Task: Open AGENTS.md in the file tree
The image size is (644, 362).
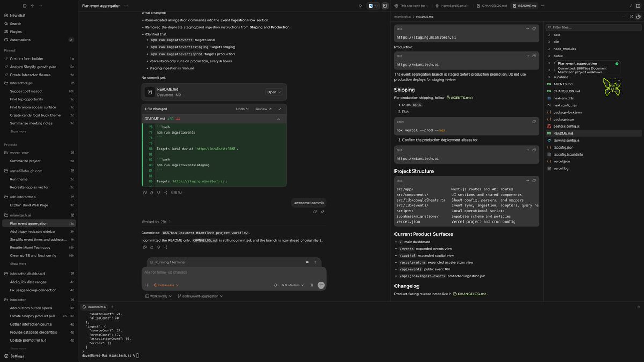Action: (562, 84)
